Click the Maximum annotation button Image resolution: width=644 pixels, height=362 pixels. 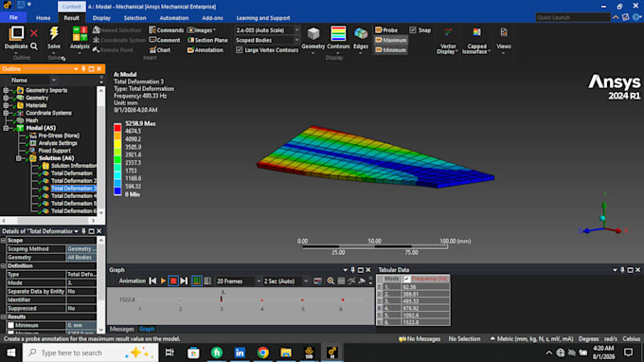pyautogui.click(x=390, y=40)
